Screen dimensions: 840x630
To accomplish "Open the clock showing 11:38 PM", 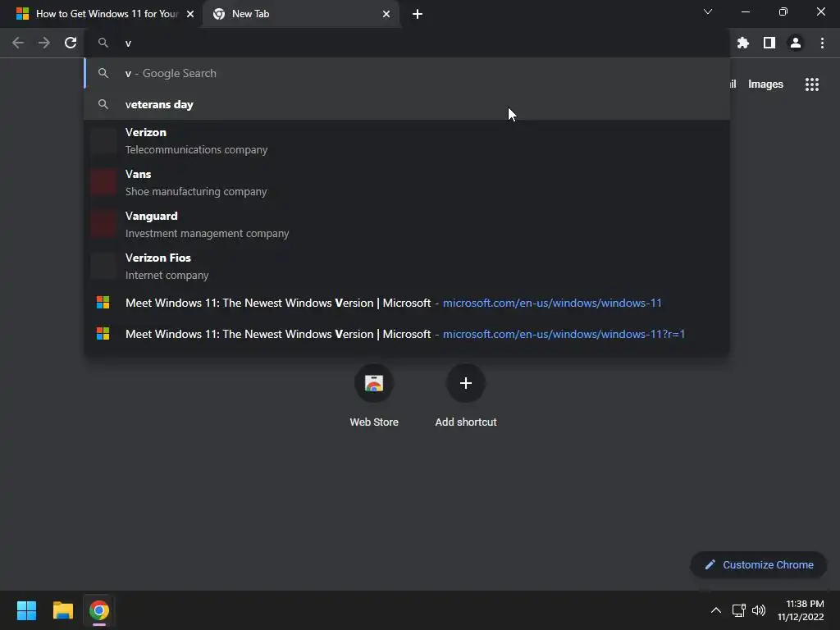I will [801, 610].
